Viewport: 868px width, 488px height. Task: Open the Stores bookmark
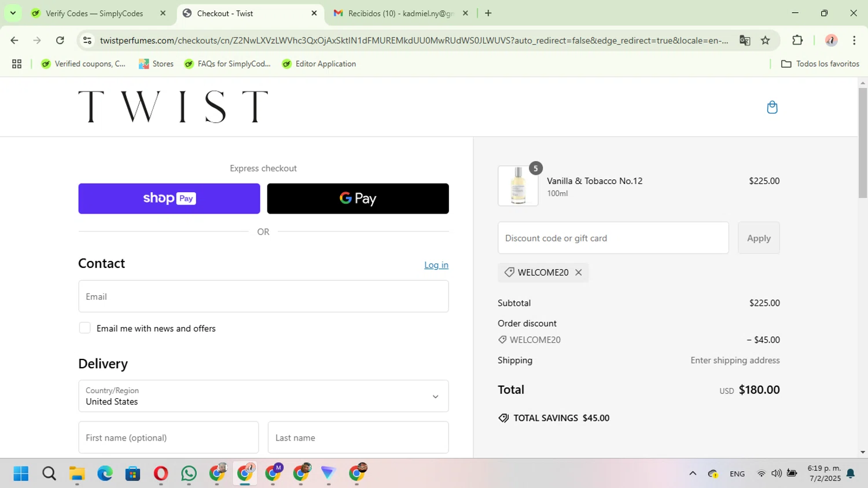click(156, 64)
